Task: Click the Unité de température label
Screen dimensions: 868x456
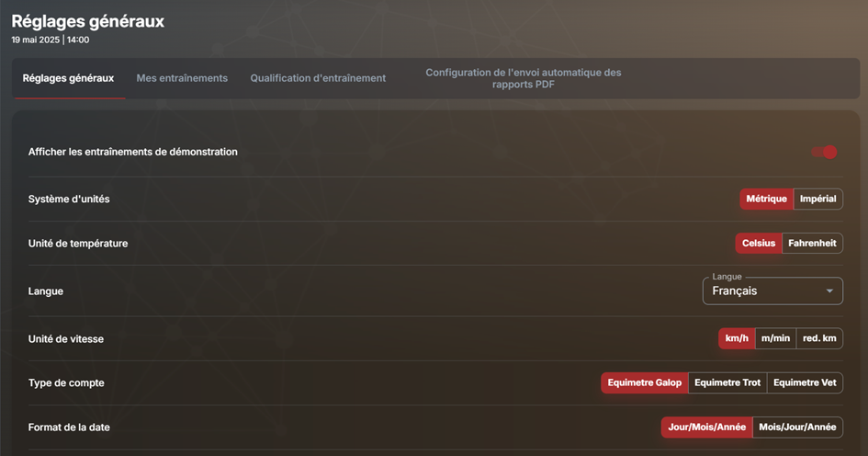Action: tap(78, 244)
